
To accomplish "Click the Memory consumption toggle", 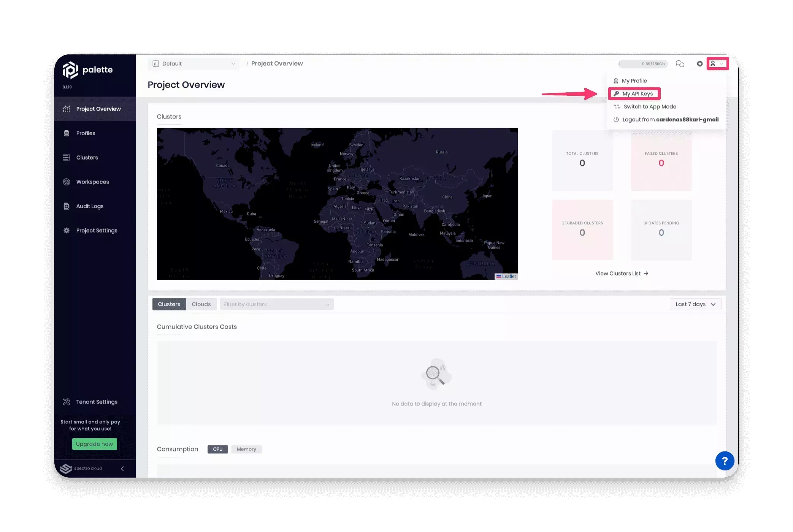I will [246, 449].
